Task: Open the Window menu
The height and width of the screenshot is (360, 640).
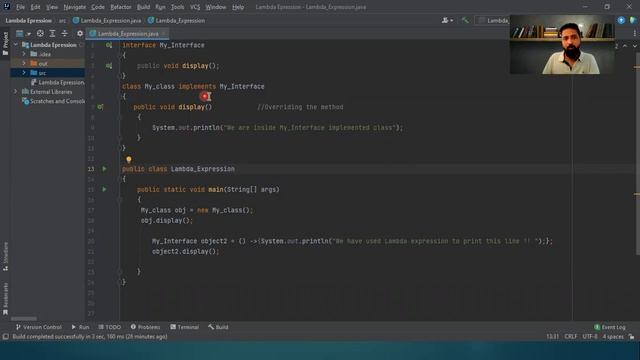Action: [216, 7]
